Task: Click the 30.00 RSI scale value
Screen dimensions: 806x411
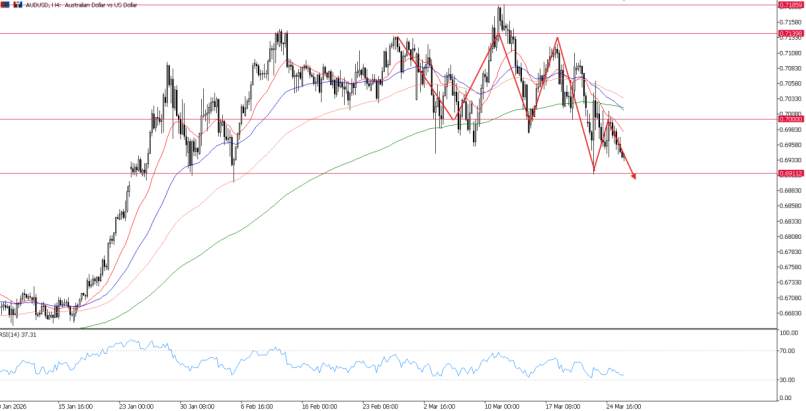Action: pos(787,380)
